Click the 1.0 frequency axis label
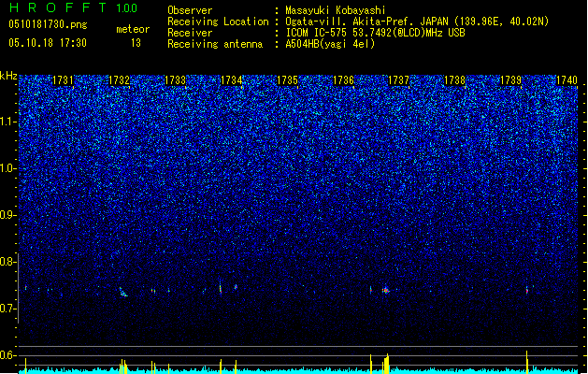The height and width of the screenshot is (374, 588). (x=7, y=168)
